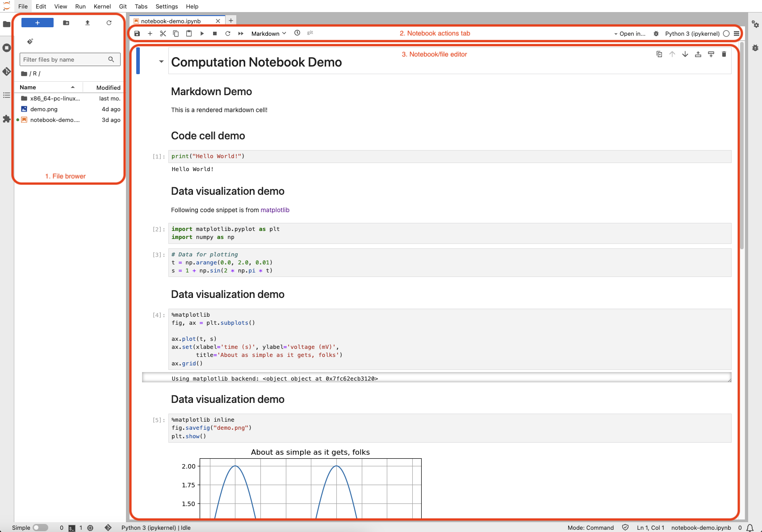The image size is (762, 532).
Task: Follow the matplotlib link
Action: pyautogui.click(x=275, y=210)
